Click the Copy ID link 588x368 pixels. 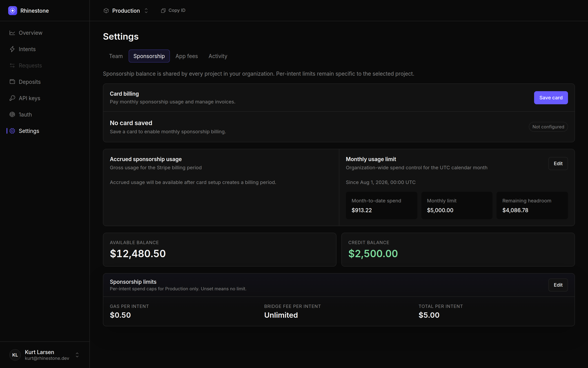pyautogui.click(x=173, y=10)
